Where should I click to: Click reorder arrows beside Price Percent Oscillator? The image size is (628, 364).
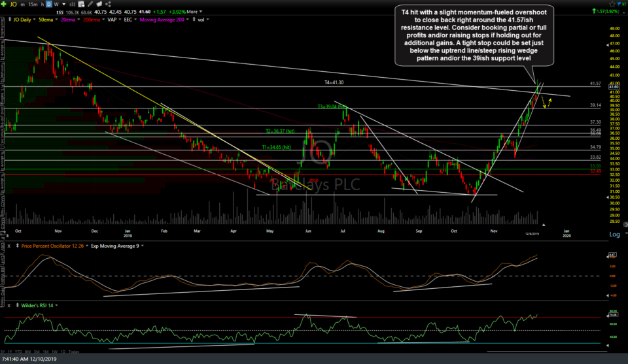[17, 246]
